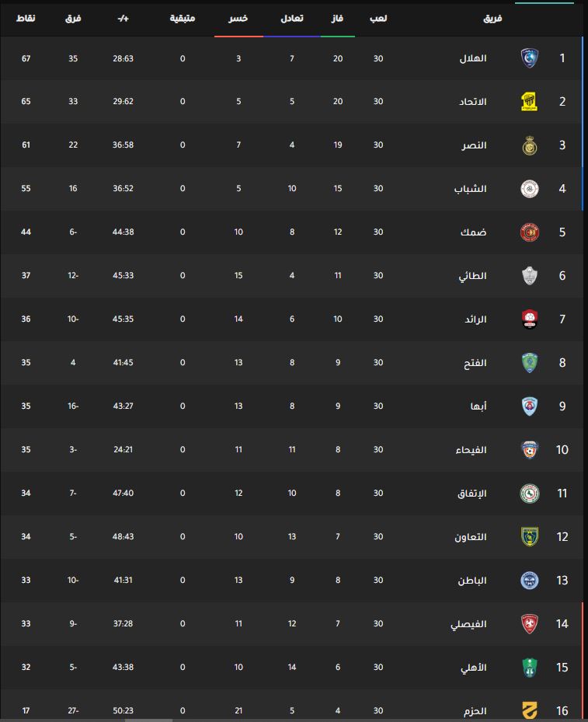Viewport: 588px width, 722px height.
Task: Click the الفتح team name
Action: point(475,363)
